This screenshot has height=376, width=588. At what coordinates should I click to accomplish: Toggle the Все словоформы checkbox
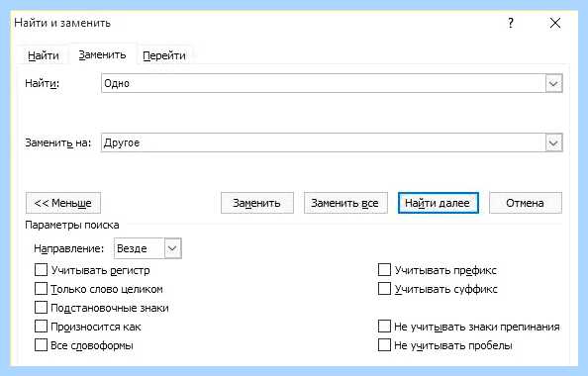41,345
